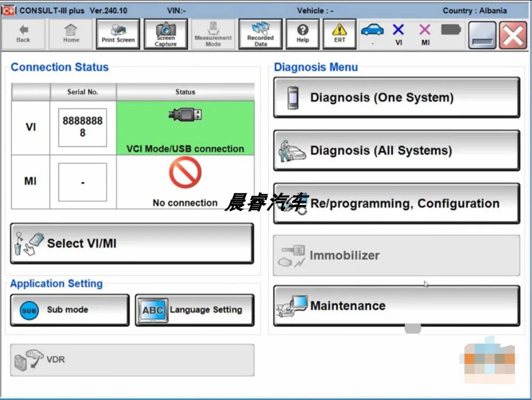Select the empty MI serial number field

coord(82,182)
